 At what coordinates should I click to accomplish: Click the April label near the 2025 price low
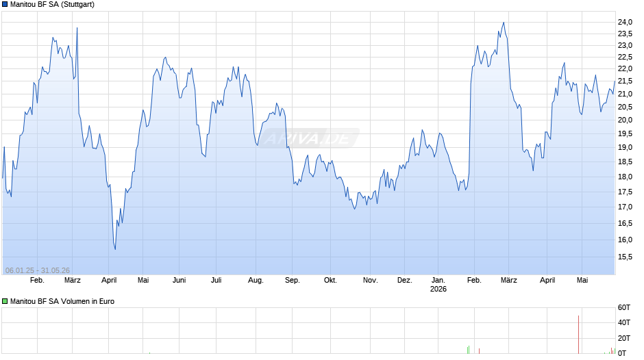click(109, 280)
